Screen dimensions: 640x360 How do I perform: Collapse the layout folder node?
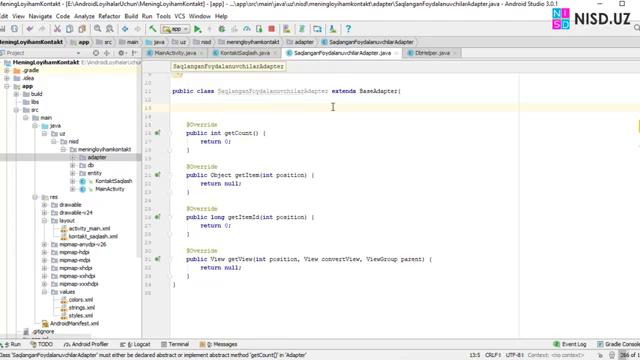pyautogui.click(x=44, y=221)
